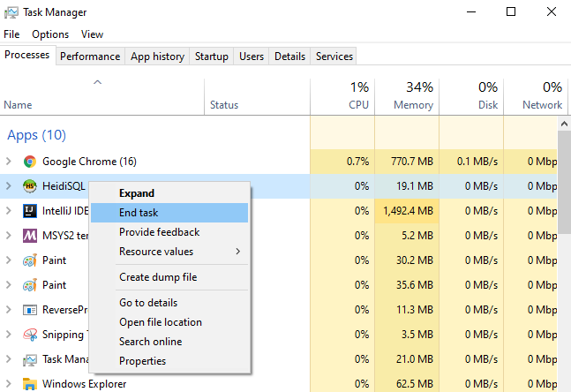Select the Processes tab
The height and width of the screenshot is (392, 571).
pos(27,55)
